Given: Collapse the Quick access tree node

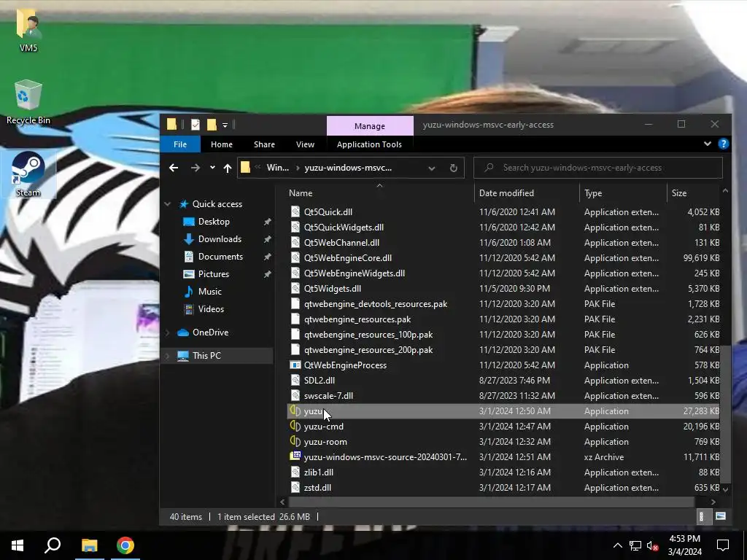Looking at the screenshot, I should pyautogui.click(x=167, y=204).
